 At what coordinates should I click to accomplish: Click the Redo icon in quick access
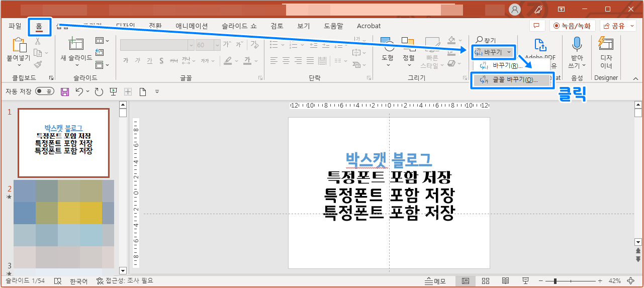click(99, 91)
